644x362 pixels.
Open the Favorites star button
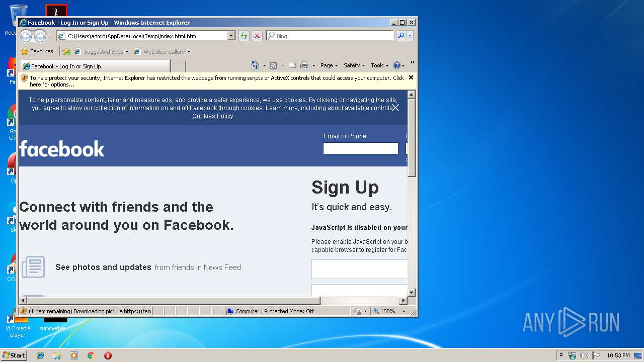coord(37,51)
